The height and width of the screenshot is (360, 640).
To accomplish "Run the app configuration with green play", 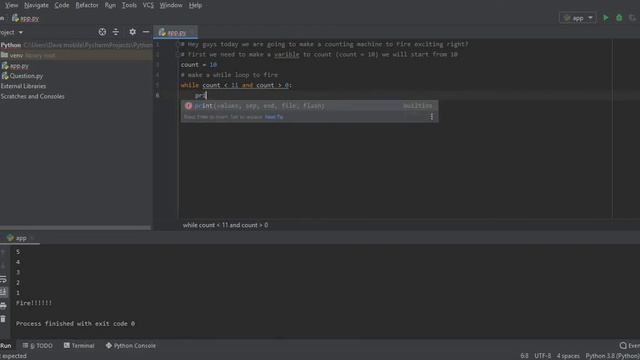I will pos(606,18).
